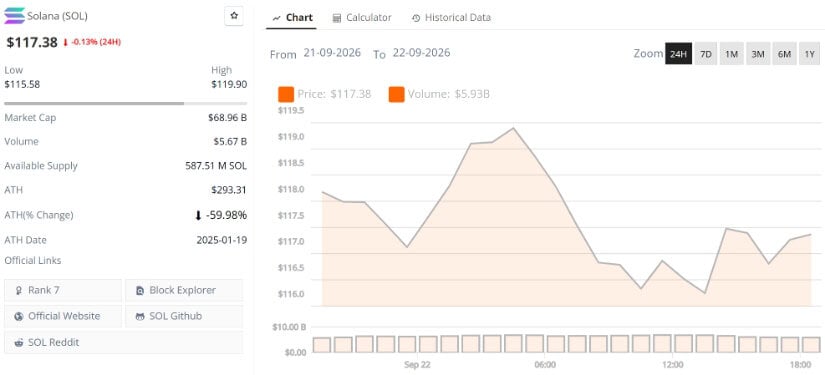Add Solana to favorites with star icon
Viewport: 825px width, 375px height.
234,16
